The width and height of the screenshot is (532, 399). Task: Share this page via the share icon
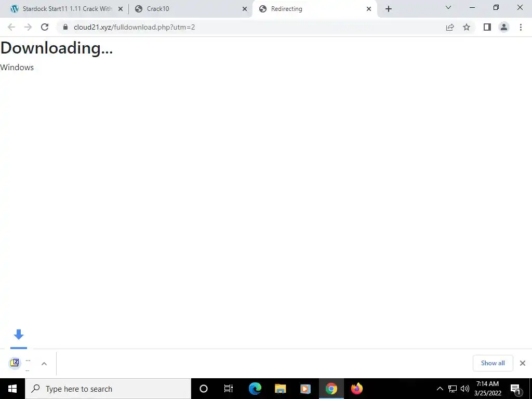click(x=450, y=27)
